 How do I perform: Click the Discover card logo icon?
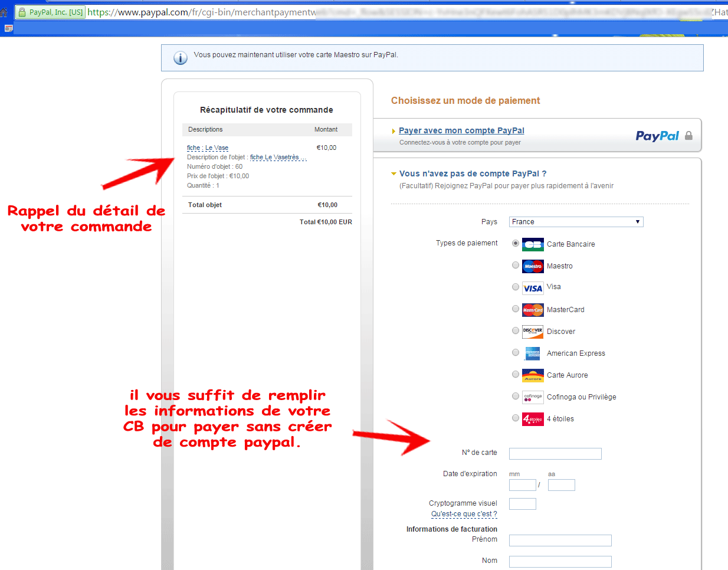(x=533, y=332)
